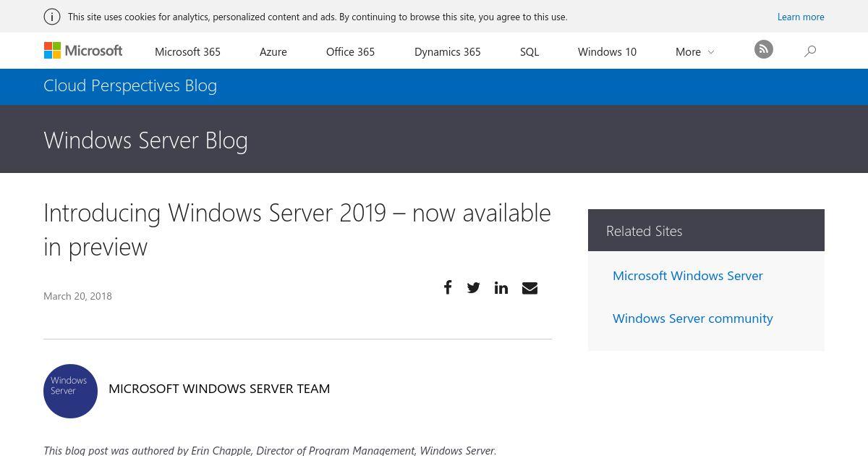Screen dimensions: 868x456
Task: Open the RSS feed icon
Action: coord(764,49)
